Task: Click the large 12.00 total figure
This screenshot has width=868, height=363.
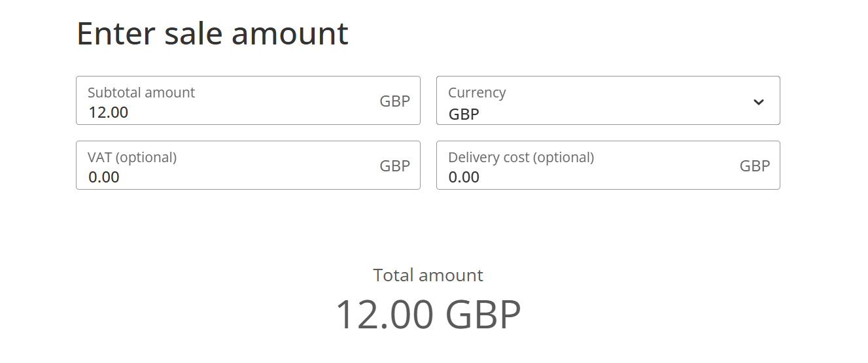Action: 384,315
